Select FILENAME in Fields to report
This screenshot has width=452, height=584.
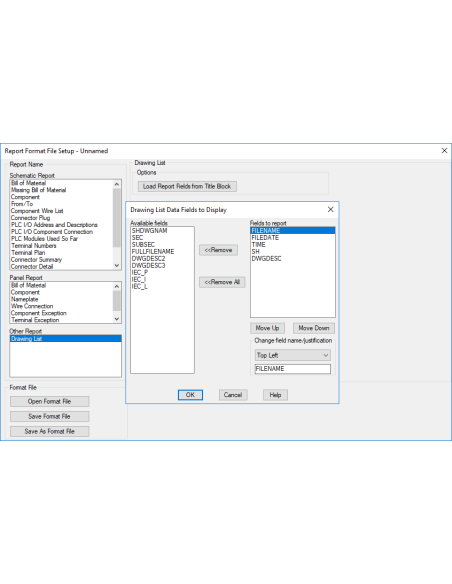click(x=293, y=231)
